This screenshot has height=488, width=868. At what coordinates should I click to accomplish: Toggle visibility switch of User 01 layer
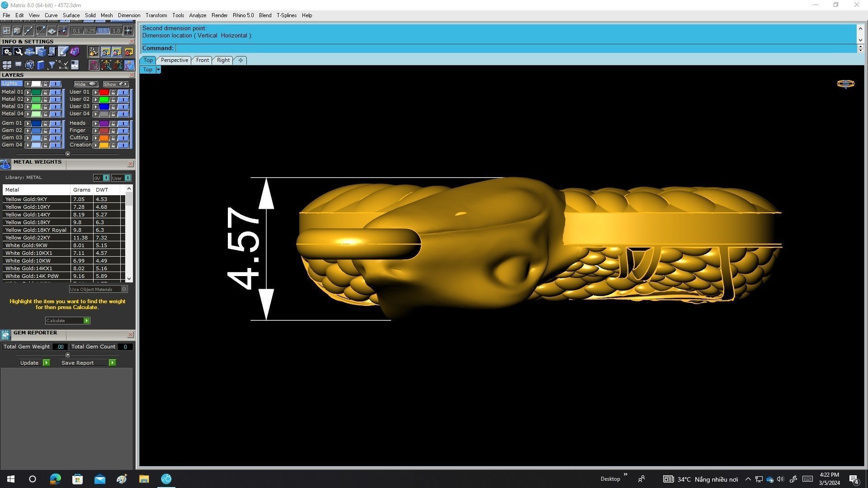[123, 92]
